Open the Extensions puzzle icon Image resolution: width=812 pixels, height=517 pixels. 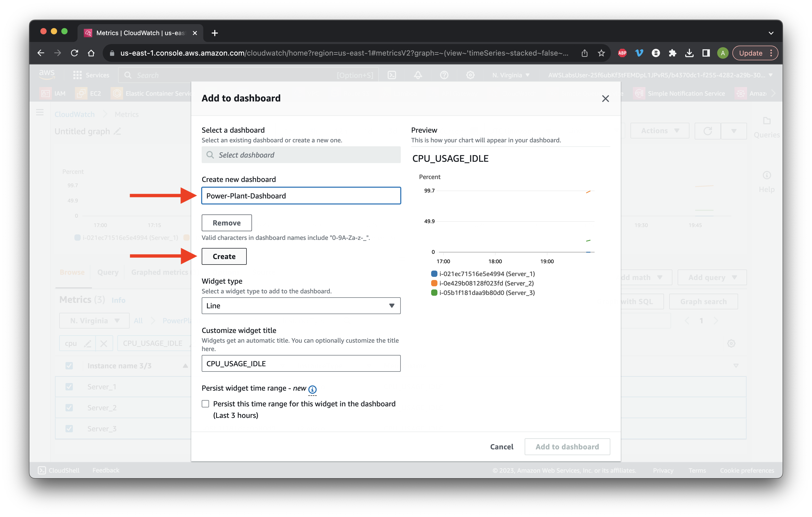[x=672, y=53]
